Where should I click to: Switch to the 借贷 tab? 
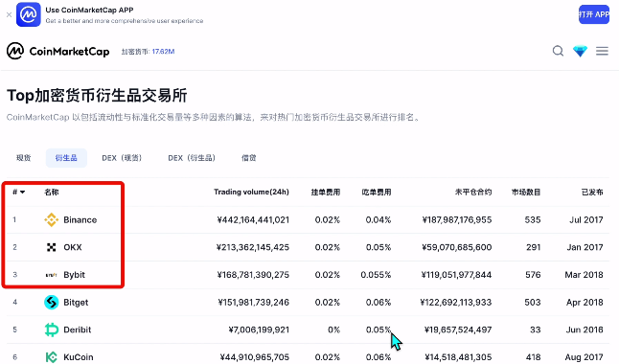coord(249,158)
